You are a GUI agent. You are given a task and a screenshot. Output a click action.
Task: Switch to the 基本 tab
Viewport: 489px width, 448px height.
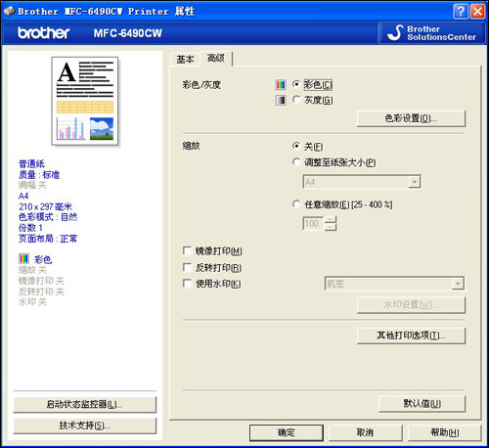pyautogui.click(x=185, y=60)
